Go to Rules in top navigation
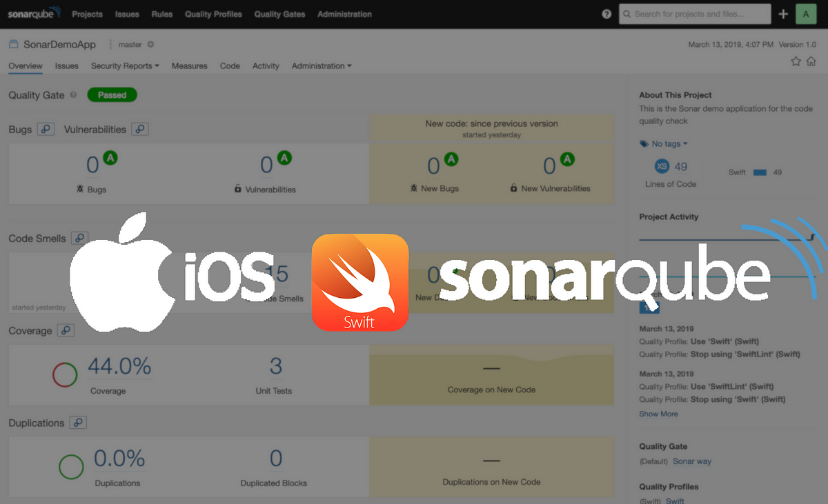The height and width of the screenshot is (504, 828). pyautogui.click(x=162, y=14)
